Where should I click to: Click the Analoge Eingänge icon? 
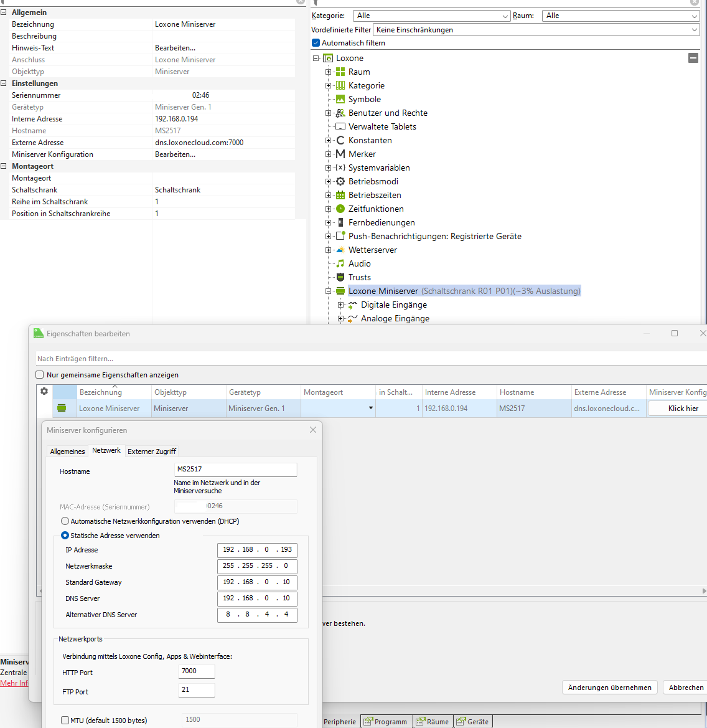point(353,318)
